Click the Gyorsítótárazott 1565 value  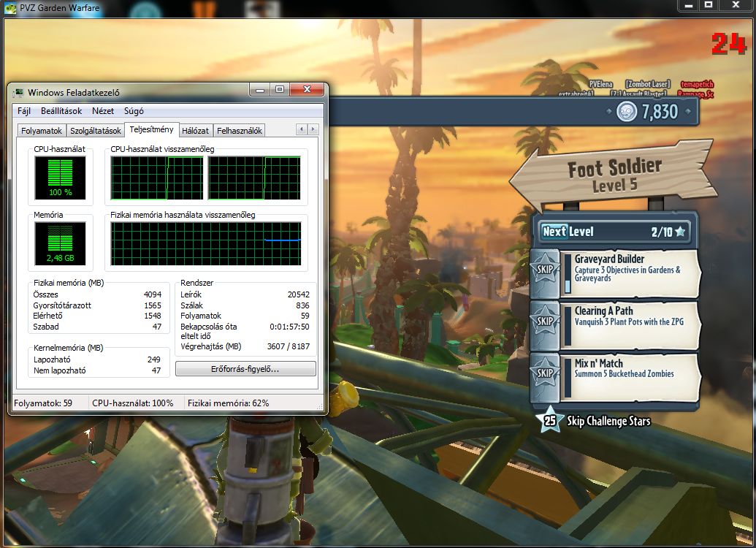(153, 305)
